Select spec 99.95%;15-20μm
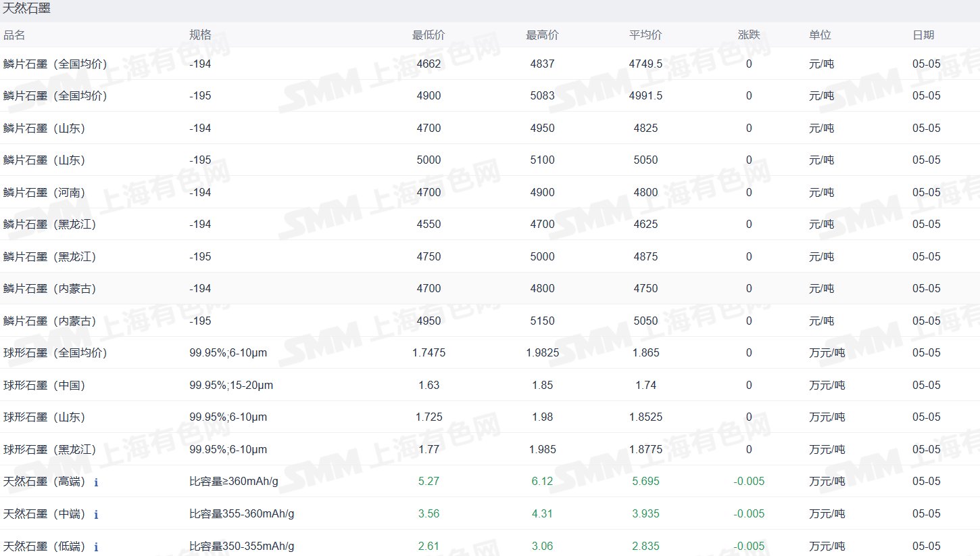Viewport: 980px width, 556px height. point(231,385)
